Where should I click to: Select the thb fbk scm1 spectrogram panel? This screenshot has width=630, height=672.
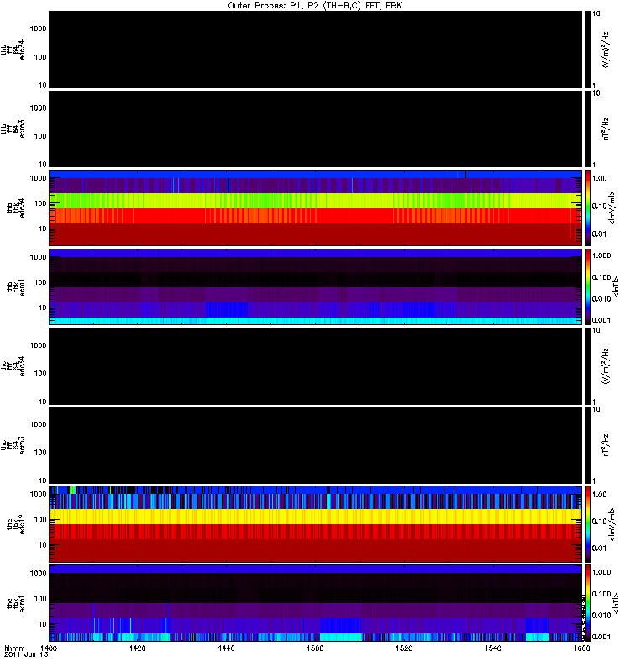point(315,286)
